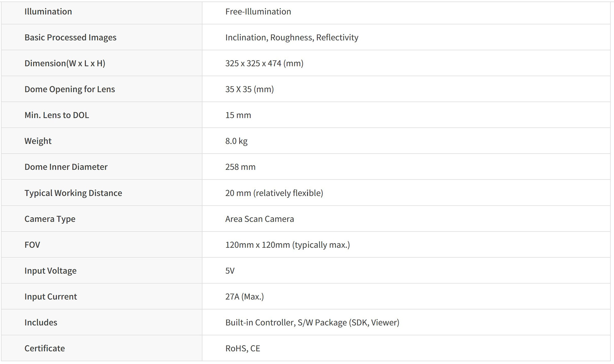Click the 325 x 325 x 474 value
The image size is (614, 364).
point(264,63)
